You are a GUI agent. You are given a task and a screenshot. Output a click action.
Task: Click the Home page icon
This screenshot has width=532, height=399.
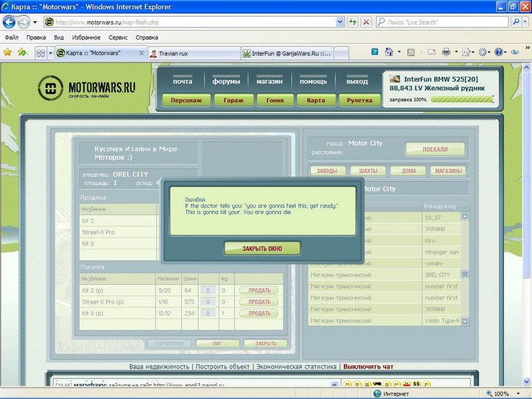[x=389, y=52]
